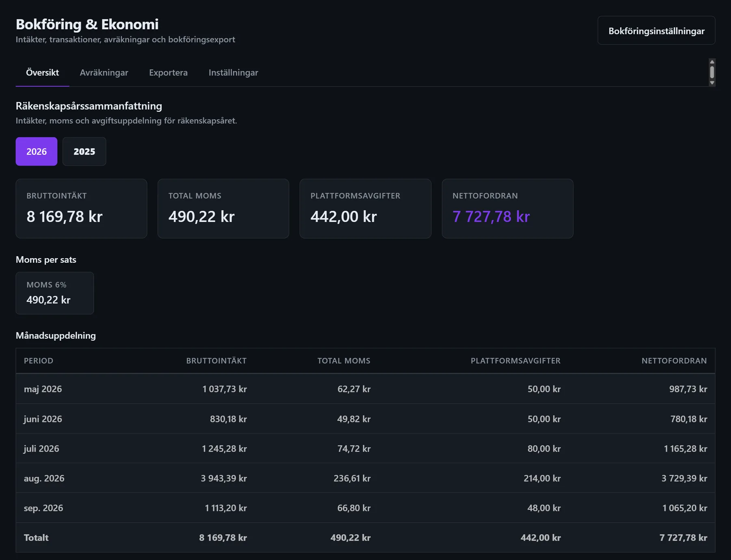The width and height of the screenshot is (731, 560).
Task: Click the Nettofordran 7 727,78 kr card
Action: 508,209
